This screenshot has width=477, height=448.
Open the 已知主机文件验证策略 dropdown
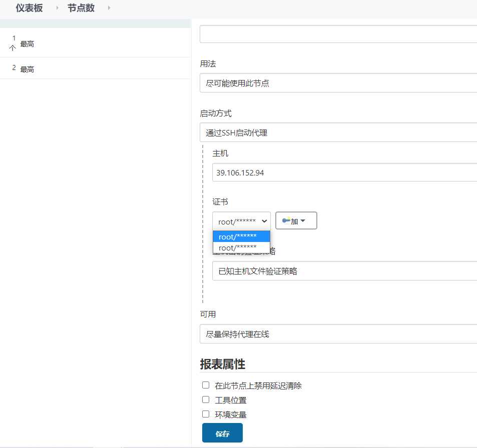344,271
